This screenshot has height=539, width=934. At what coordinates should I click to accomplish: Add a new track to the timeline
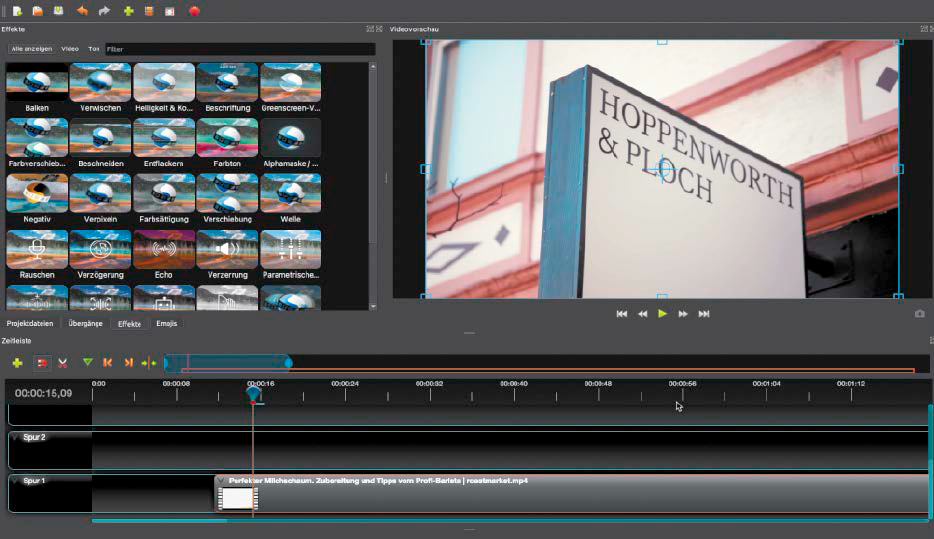click(x=17, y=363)
